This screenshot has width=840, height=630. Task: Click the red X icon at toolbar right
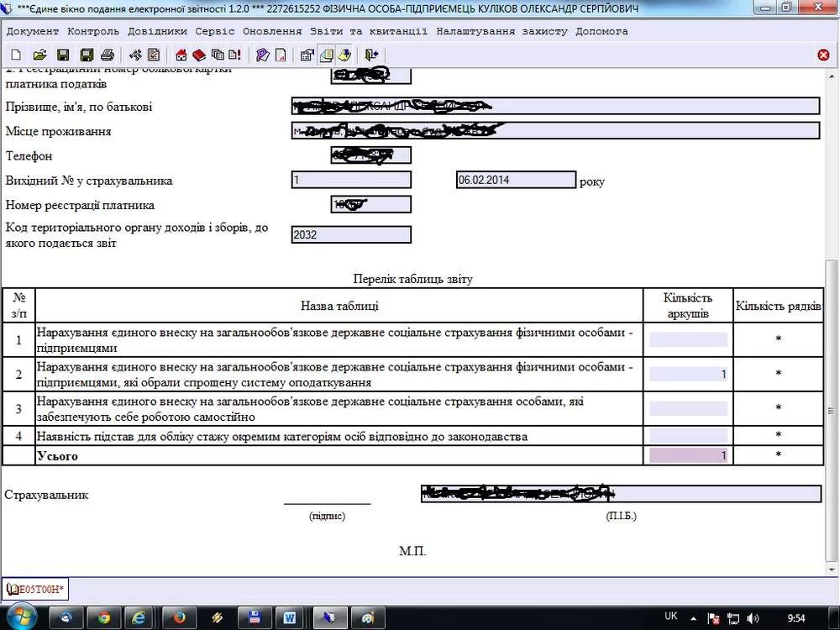click(x=823, y=55)
